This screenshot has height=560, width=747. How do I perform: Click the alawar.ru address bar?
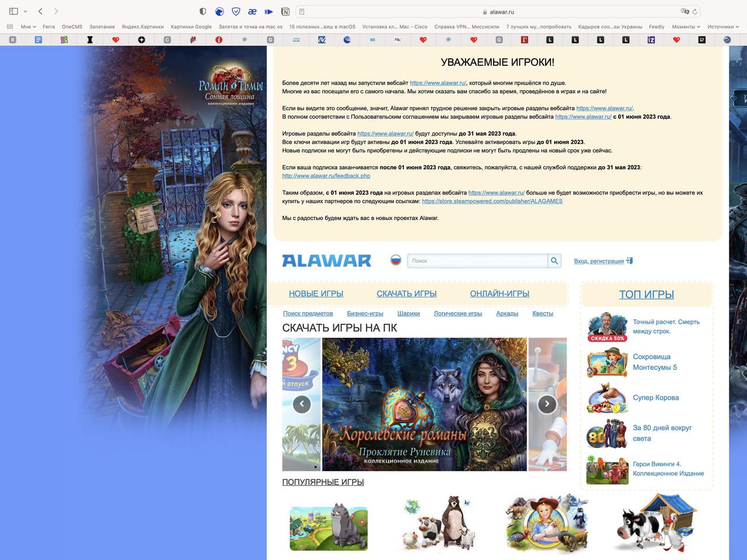pos(498,11)
